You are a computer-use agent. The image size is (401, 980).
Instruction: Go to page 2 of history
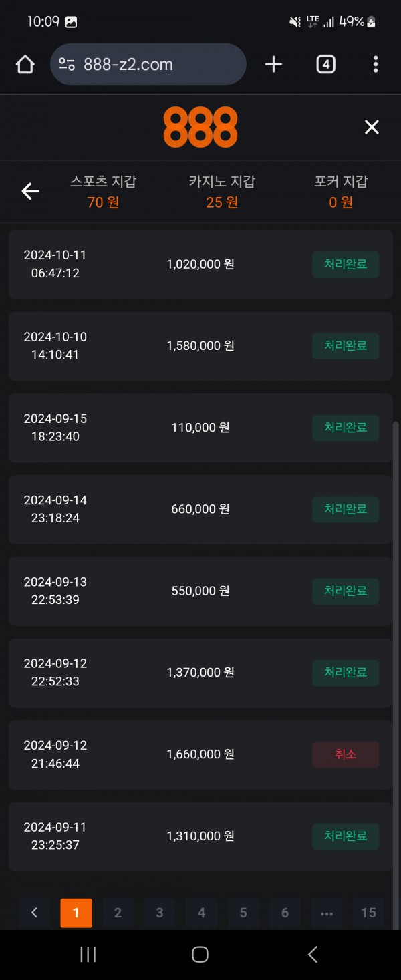tap(118, 913)
